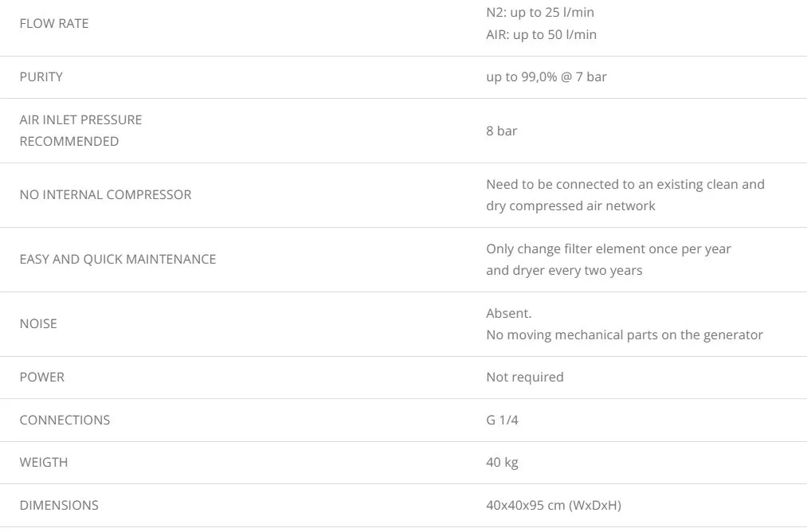The image size is (807, 532).
Task: Click the AIR INLET PRESSURE RECOMMENDED label
Action: click(x=80, y=131)
